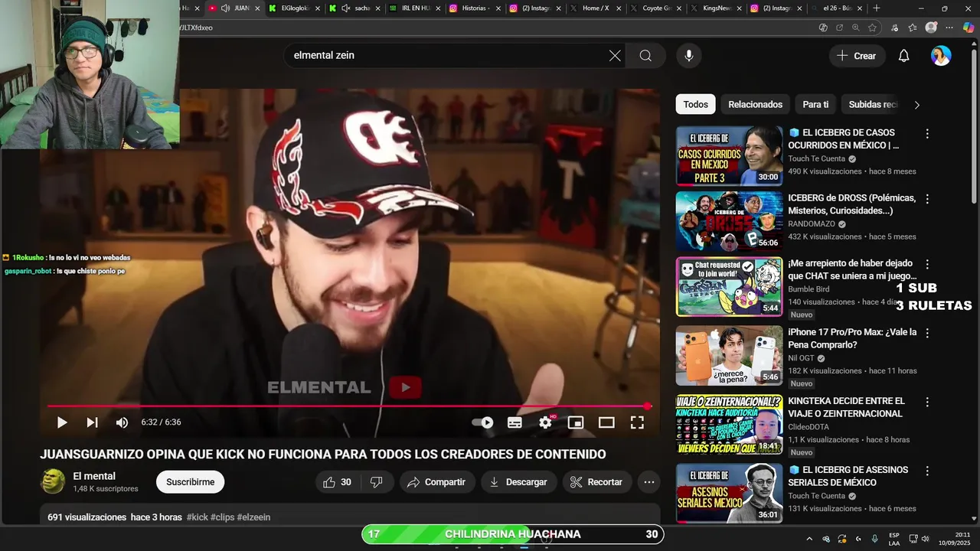The image size is (980, 551).
Task: Open the player settings gear
Action: point(545,422)
